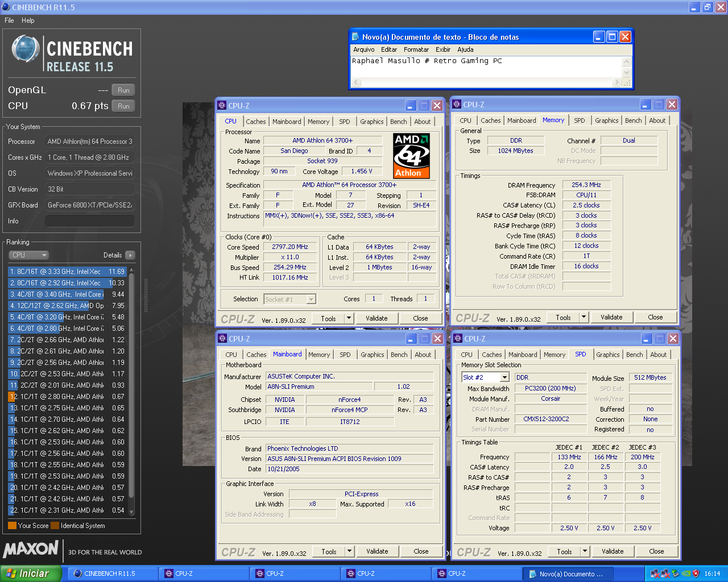Click the Tools button in the CPU-Z SPD window
Screen dimensions: 728x582
(x=564, y=551)
